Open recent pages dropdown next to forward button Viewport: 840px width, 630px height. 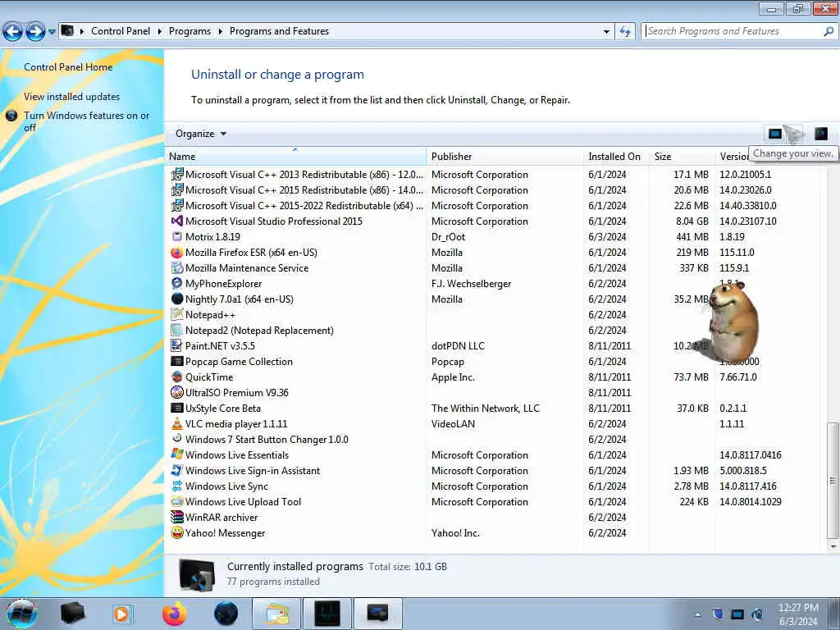[x=52, y=32]
